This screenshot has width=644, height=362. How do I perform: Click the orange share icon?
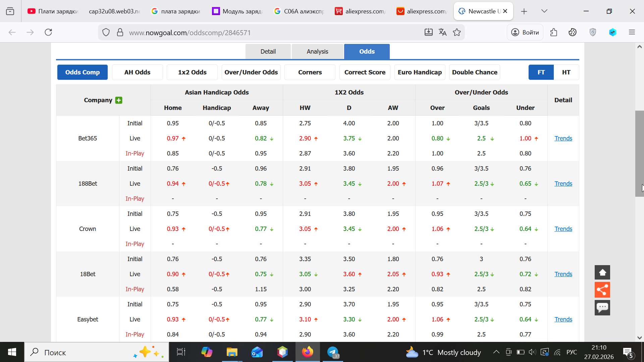coord(602,290)
